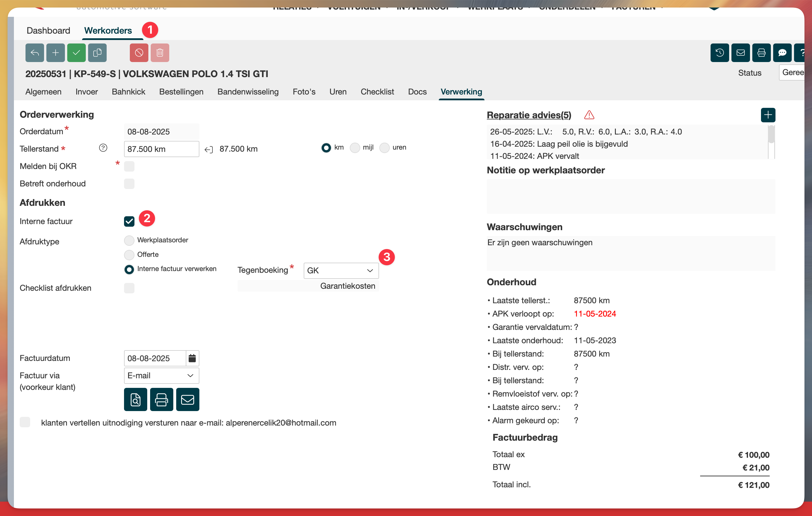812x516 pixels.
Task: Add repair advice with plus icon
Action: click(768, 115)
